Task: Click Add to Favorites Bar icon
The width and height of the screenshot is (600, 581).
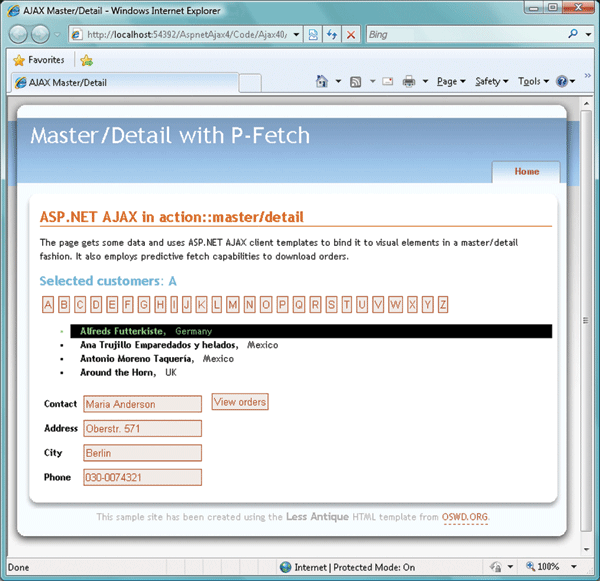Action: click(x=86, y=60)
